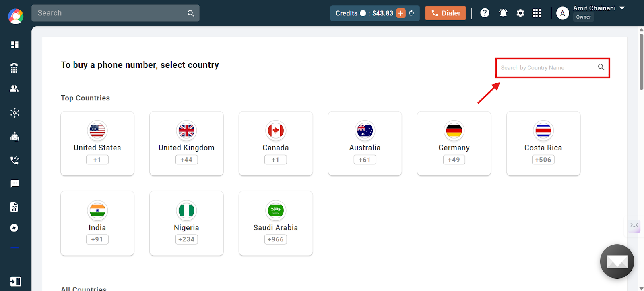
Task: Open the Dashboard sidebar icon
Action: tap(15, 45)
